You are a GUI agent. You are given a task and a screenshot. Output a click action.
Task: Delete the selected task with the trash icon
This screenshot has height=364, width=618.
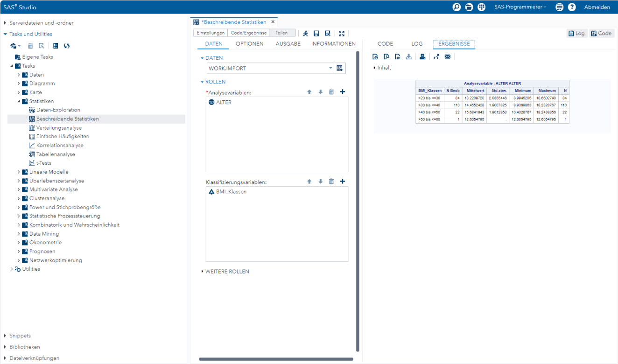[30, 46]
